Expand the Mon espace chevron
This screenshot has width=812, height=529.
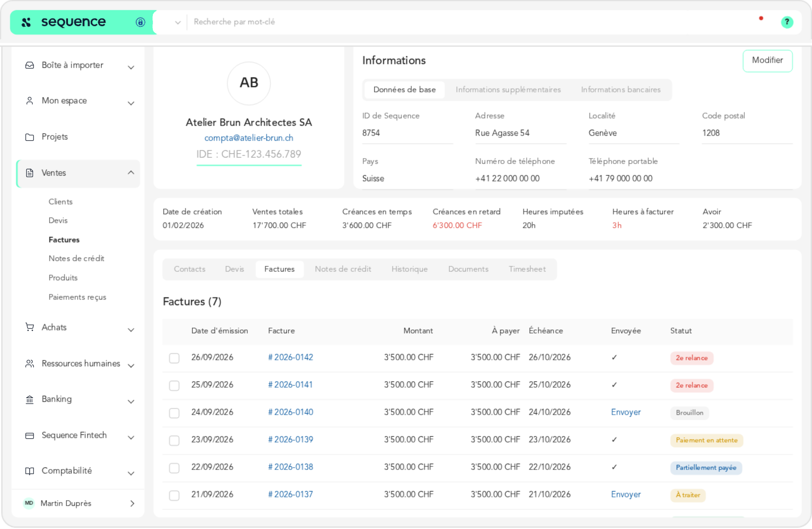(131, 103)
